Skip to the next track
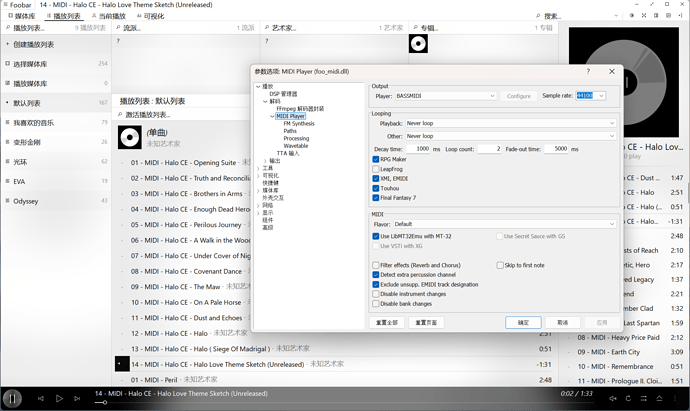690x411 pixels. point(77,399)
